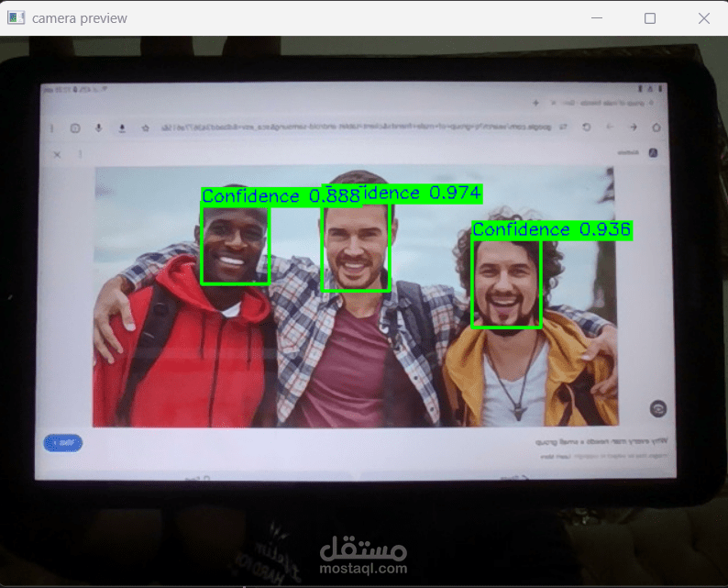Click the info circle icon in tablet browser
This screenshot has width=728, height=588.
point(75,128)
